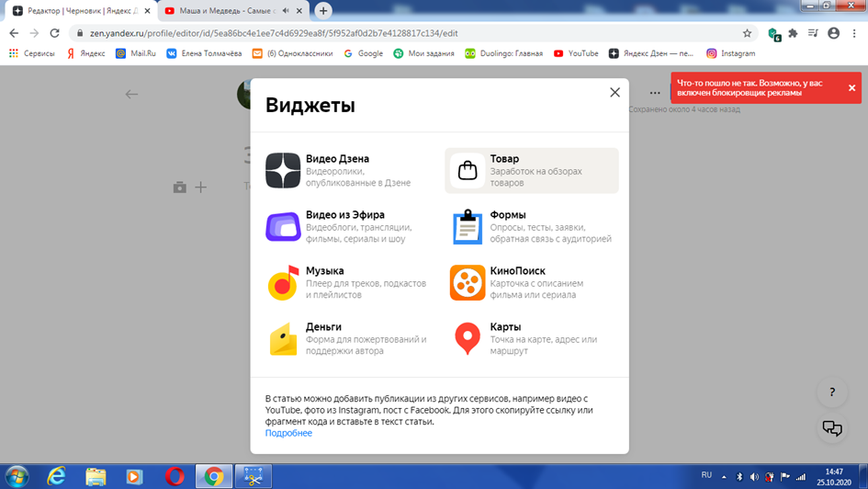Image resolution: width=868 pixels, height=489 pixels.
Task: Follow the Подробнее link
Action: tap(288, 433)
